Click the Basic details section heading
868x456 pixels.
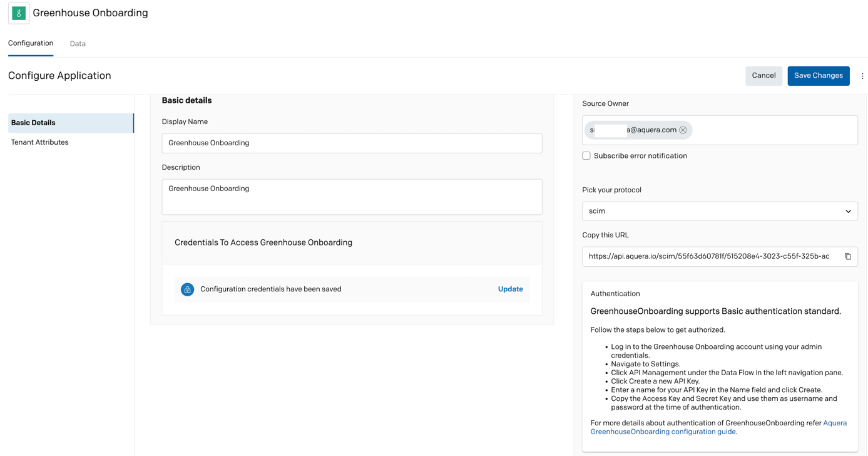tap(186, 100)
